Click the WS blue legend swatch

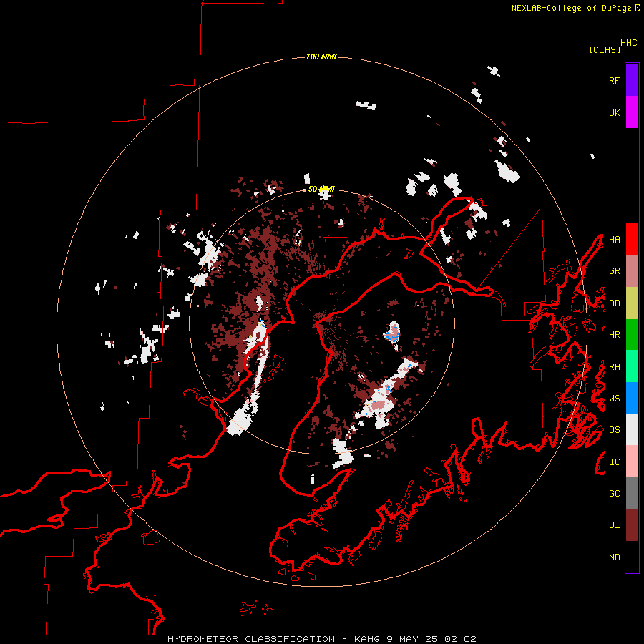[632, 398]
